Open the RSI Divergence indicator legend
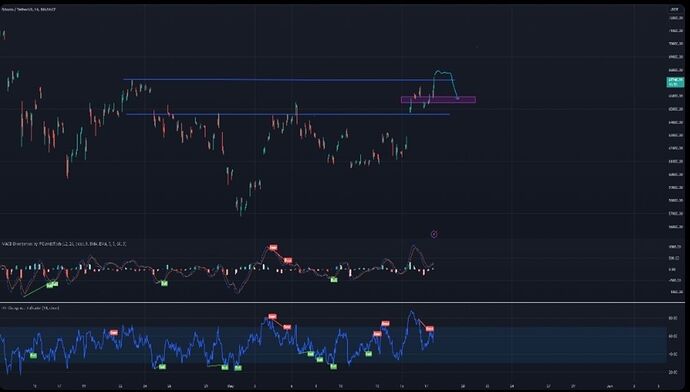This screenshot has width=690, height=392. [x=31, y=308]
